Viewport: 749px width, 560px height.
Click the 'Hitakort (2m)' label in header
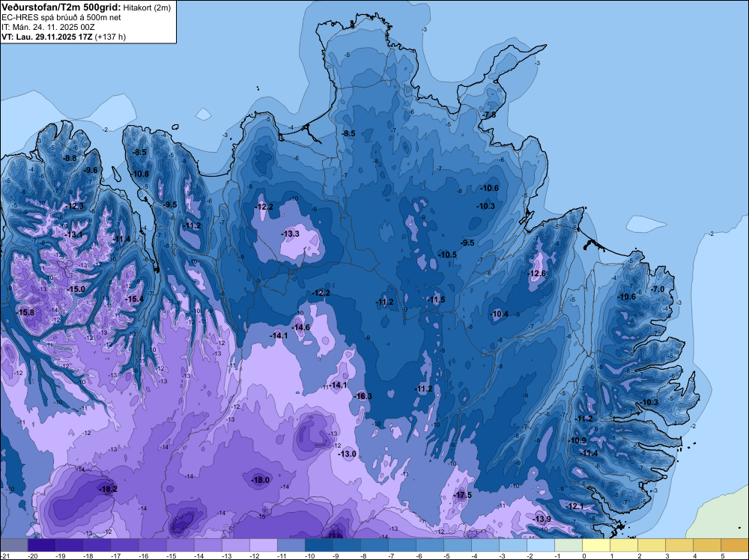pyautogui.click(x=145, y=7)
